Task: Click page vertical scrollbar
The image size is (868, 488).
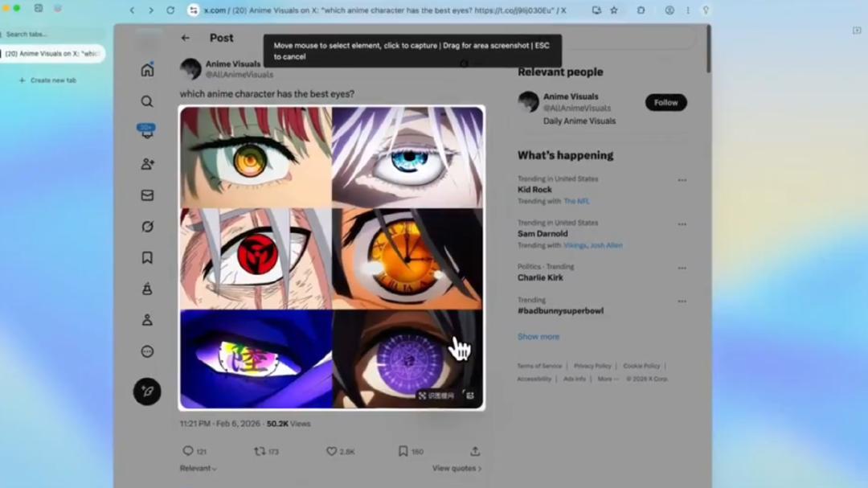Action: [x=709, y=49]
